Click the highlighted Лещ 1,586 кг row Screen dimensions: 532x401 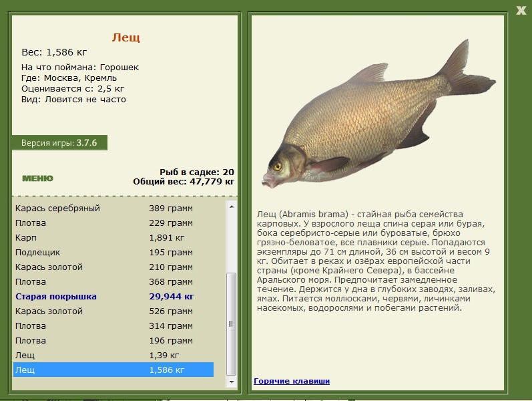[x=113, y=370]
